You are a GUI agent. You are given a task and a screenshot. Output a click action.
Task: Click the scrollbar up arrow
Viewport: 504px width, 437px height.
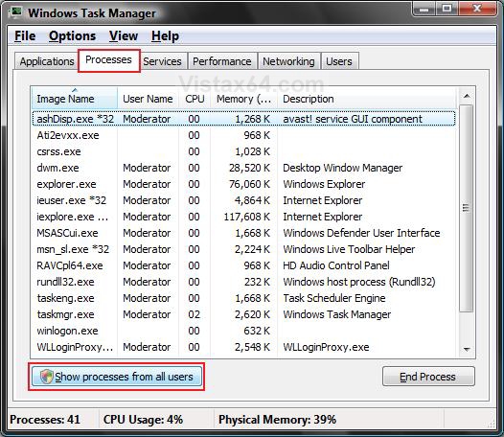tap(467, 96)
